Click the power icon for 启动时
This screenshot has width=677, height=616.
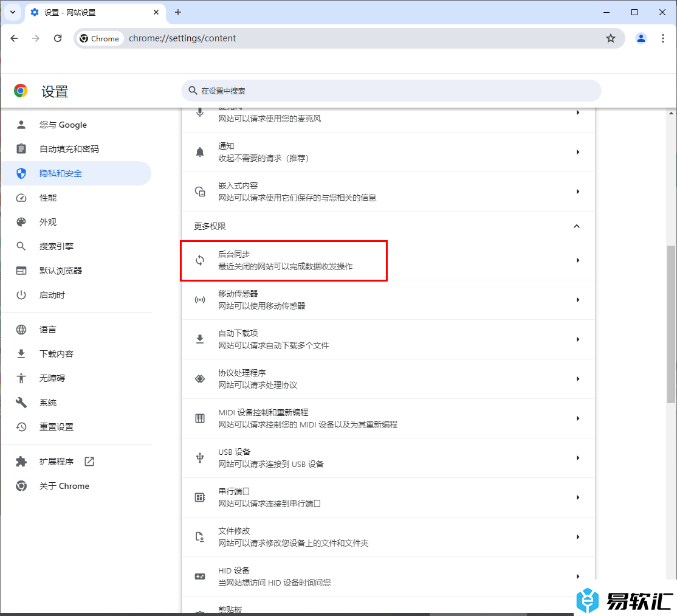pyautogui.click(x=21, y=295)
